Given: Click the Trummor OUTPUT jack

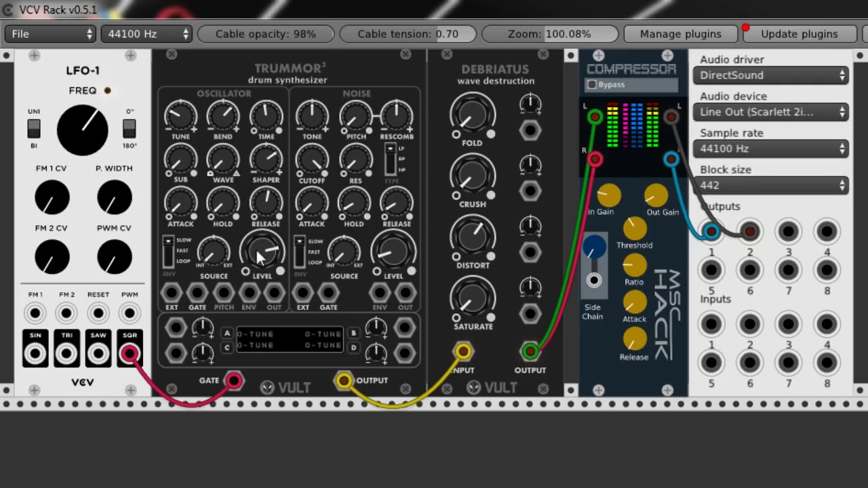Looking at the screenshot, I should (x=344, y=381).
